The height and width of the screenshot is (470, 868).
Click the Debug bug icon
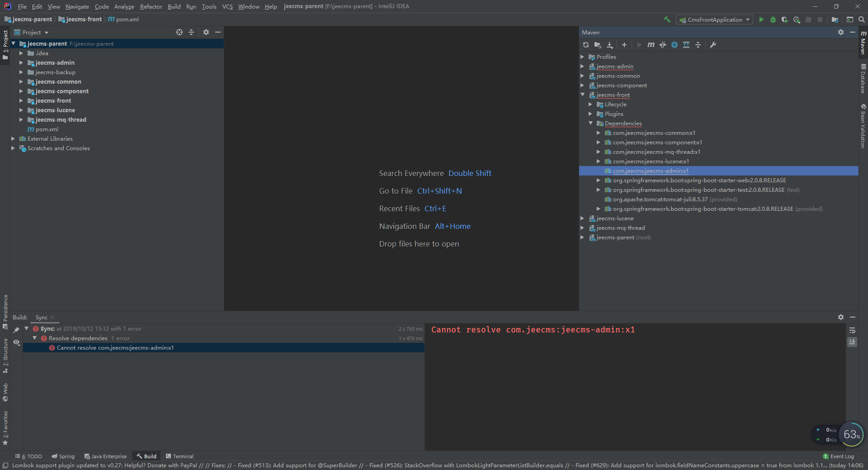point(773,19)
